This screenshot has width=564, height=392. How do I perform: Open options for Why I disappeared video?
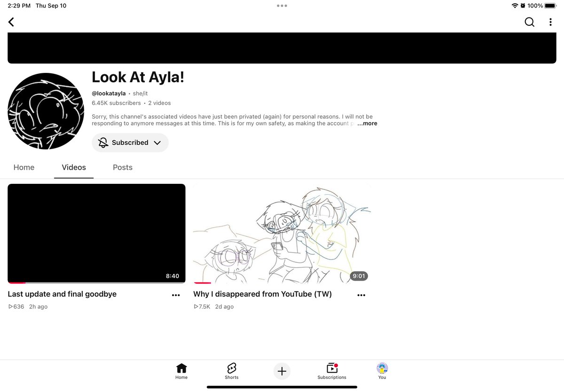pyautogui.click(x=361, y=295)
